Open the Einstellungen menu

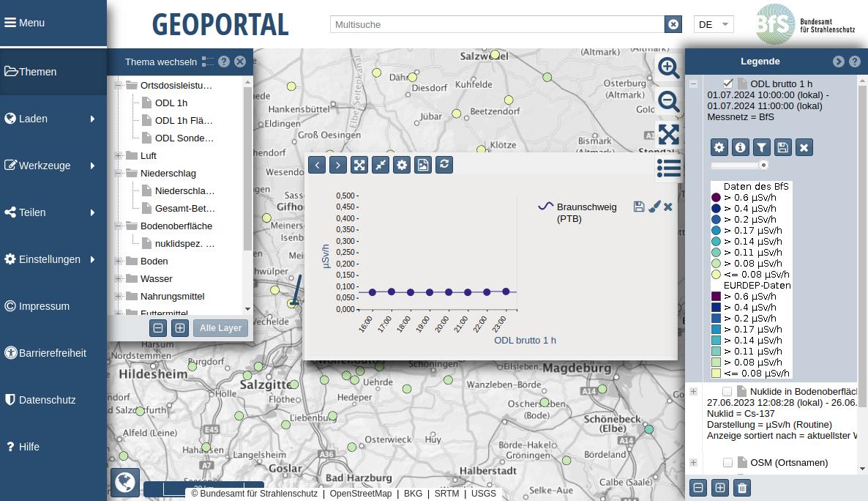coord(53,259)
